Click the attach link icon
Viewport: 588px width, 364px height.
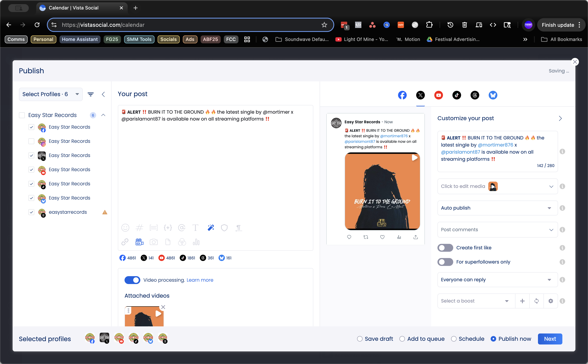[125, 242]
